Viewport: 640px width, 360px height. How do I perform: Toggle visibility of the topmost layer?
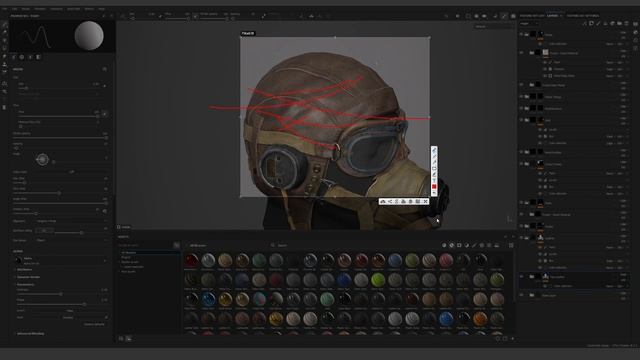(521, 34)
